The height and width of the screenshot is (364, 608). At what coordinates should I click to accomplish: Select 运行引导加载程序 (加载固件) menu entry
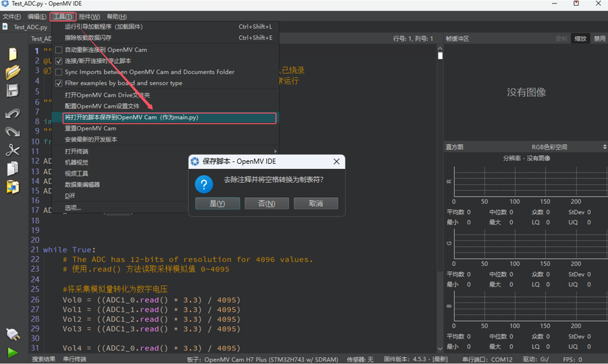165,27
